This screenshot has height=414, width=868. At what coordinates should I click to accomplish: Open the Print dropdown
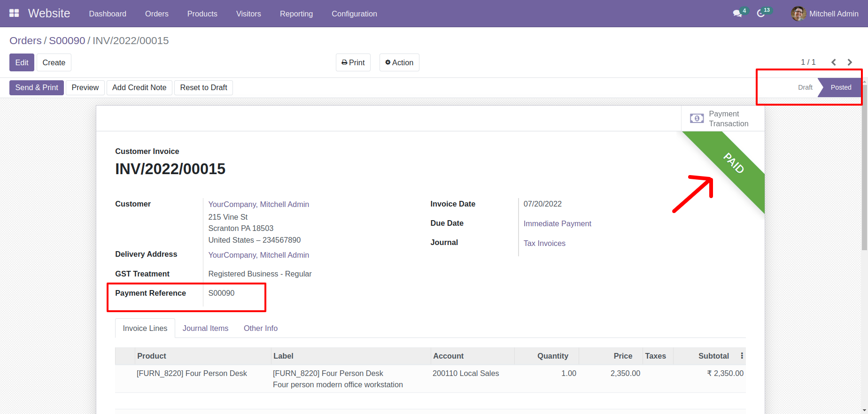pos(353,62)
